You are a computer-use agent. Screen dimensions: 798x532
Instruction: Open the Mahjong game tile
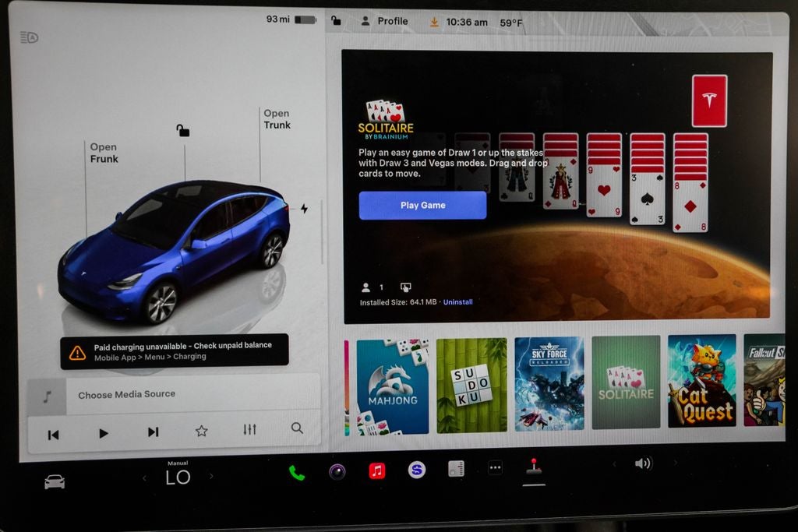(x=393, y=387)
